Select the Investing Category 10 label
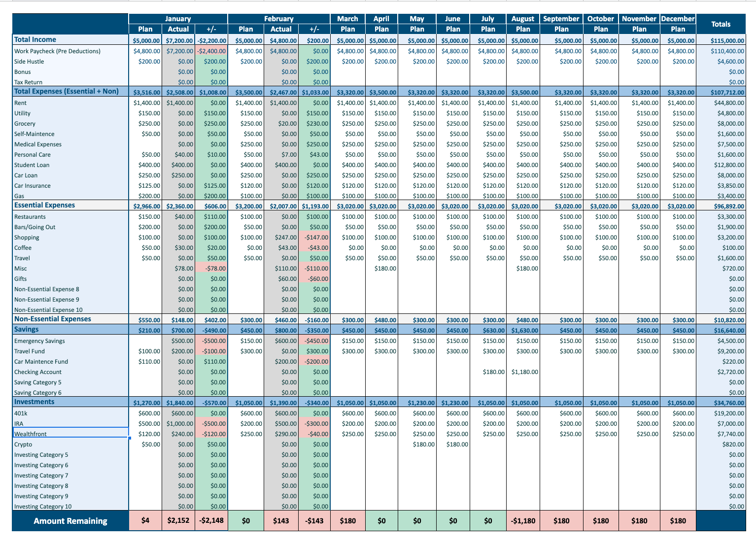This screenshot has width=756, height=546. coord(43,507)
